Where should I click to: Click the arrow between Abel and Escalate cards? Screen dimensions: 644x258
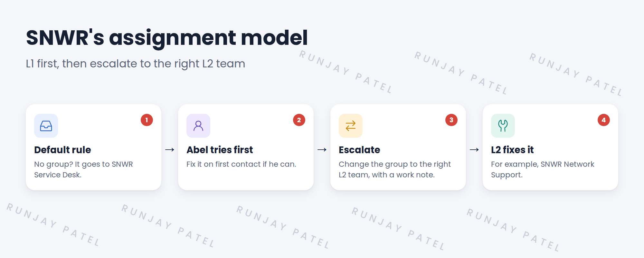pyautogui.click(x=322, y=150)
